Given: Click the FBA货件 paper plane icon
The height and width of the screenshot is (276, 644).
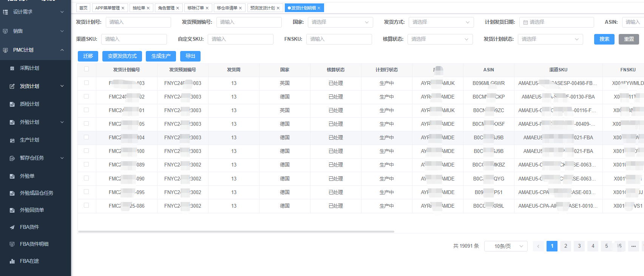Looking at the screenshot, I should pos(12,227).
